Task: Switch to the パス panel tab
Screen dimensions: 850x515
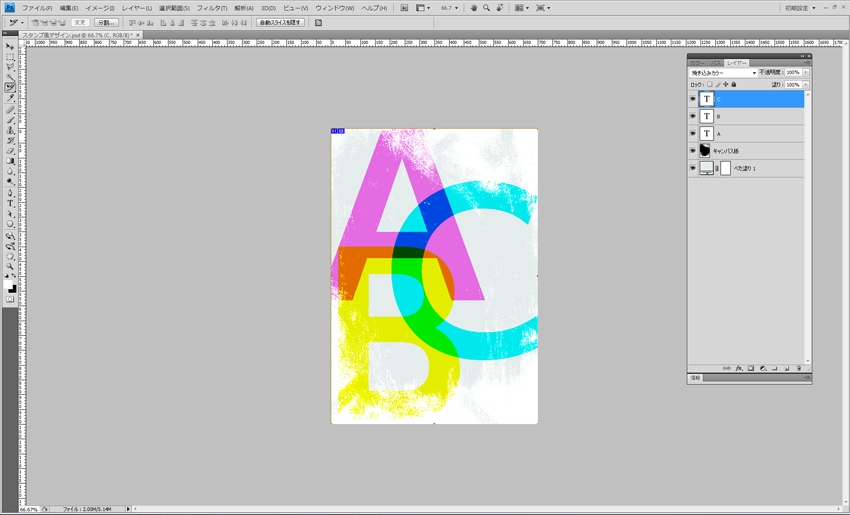Action: (716, 63)
